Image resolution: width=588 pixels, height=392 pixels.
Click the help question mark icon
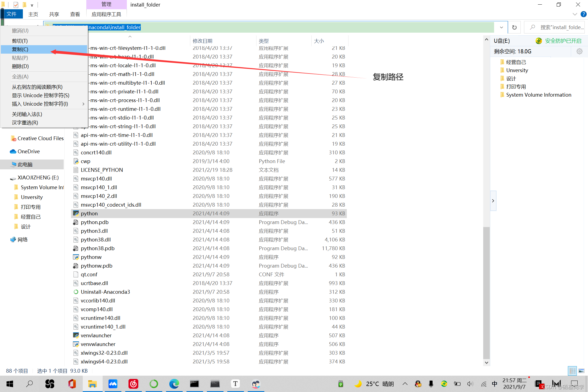click(583, 14)
